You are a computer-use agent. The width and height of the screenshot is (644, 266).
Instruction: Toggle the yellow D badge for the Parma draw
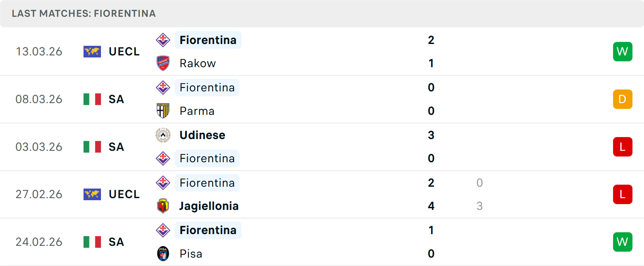623,99
